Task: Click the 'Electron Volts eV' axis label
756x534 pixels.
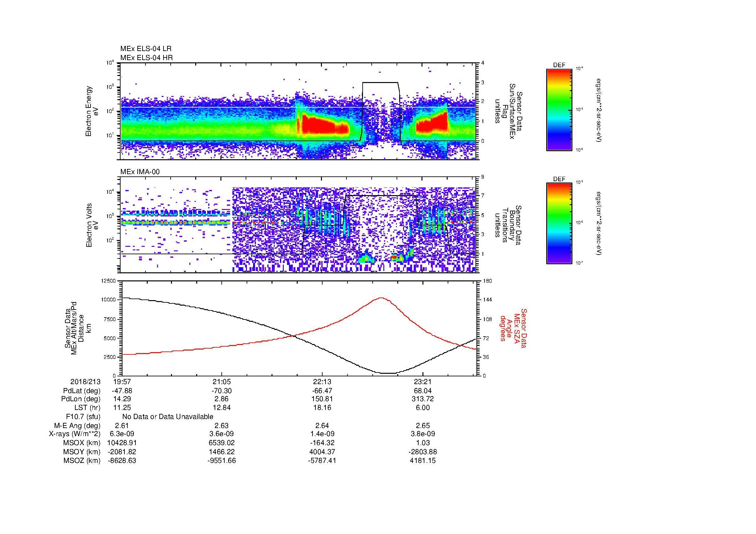Action: click(92, 225)
